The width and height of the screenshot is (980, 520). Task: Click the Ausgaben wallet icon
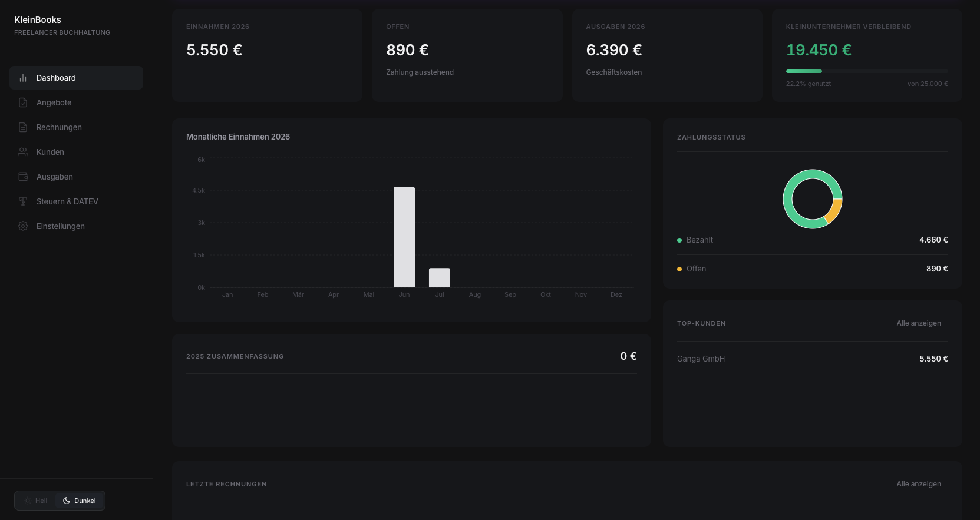click(23, 177)
